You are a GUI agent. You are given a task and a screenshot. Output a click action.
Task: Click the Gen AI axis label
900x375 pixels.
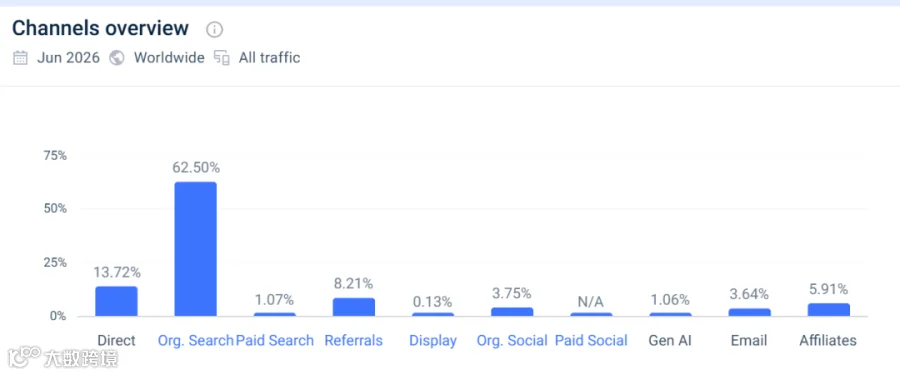[x=670, y=341]
